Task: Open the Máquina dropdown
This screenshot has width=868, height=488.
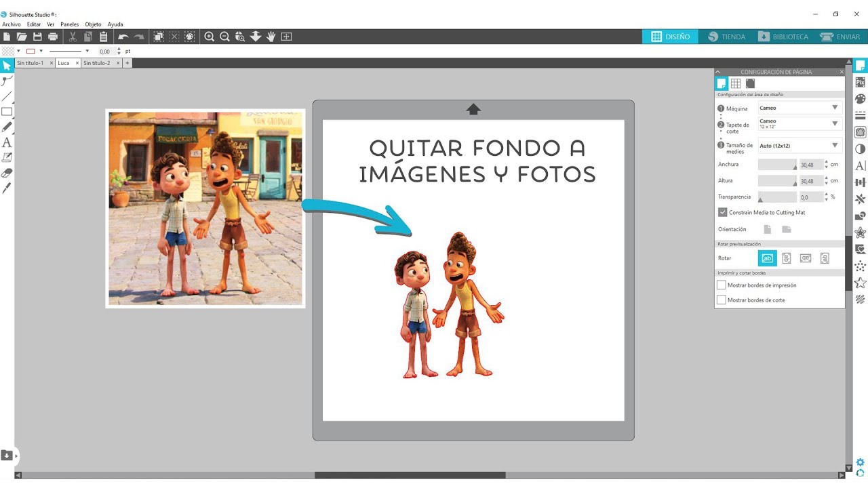Action: [800, 108]
